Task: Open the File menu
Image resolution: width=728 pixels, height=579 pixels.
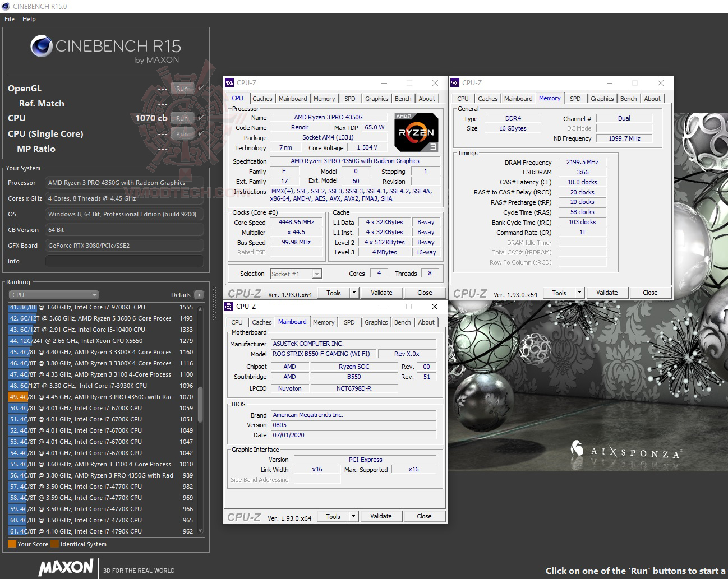Action: click(x=10, y=19)
